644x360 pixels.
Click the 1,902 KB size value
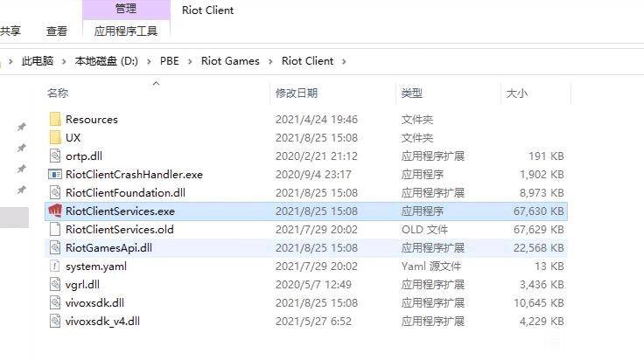542,174
